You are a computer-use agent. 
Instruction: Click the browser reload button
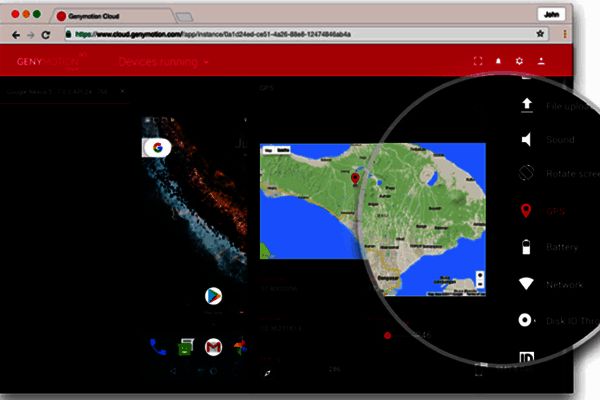(46, 34)
